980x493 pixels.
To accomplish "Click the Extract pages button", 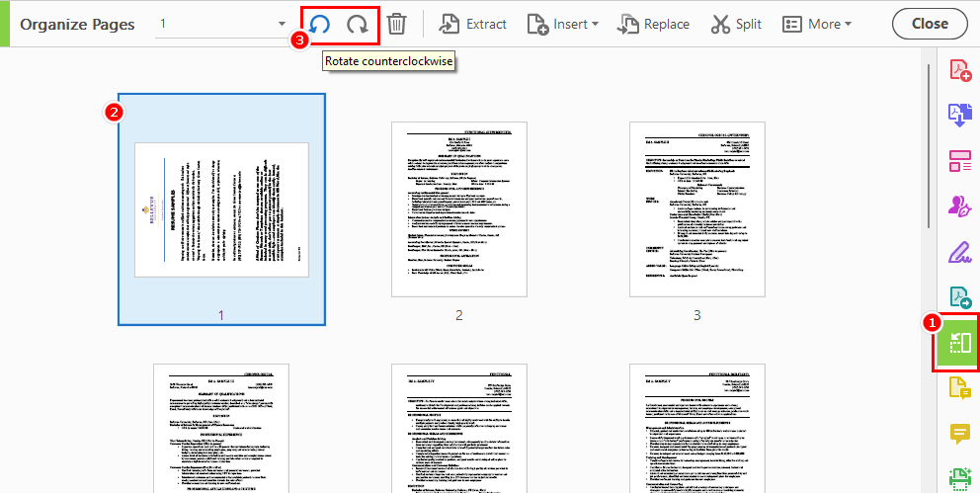I will pyautogui.click(x=472, y=25).
